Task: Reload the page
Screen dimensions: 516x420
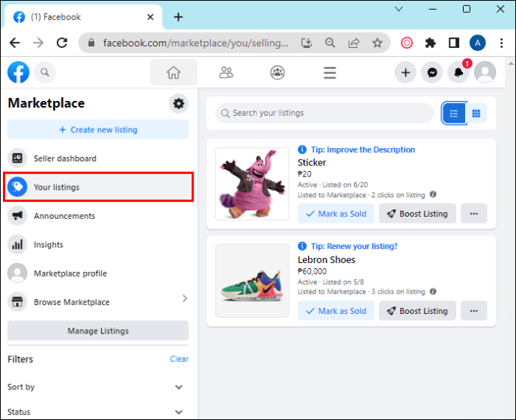Action: [x=62, y=43]
